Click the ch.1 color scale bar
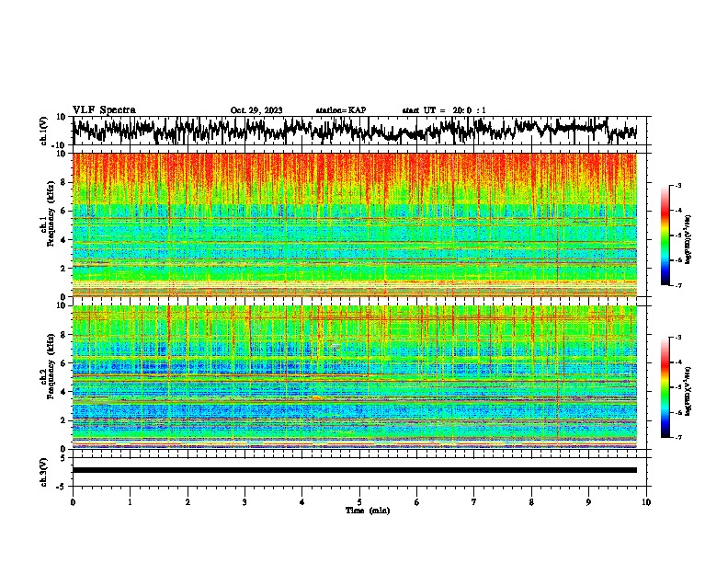 (x=665, y=236)
